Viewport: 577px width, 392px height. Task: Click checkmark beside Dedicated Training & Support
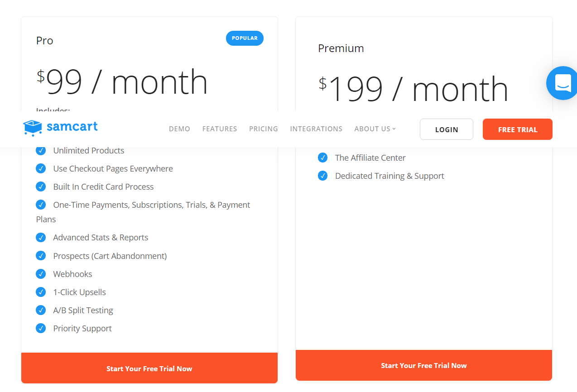322,176
